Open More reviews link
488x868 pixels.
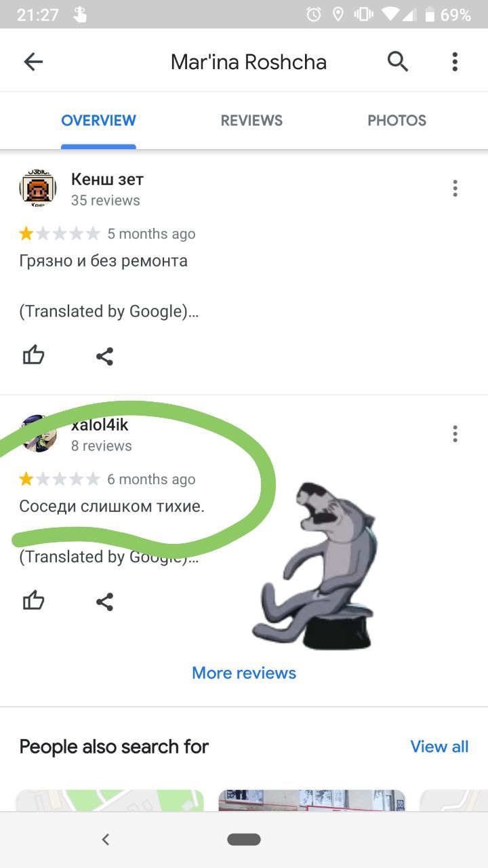coord(244,673)
